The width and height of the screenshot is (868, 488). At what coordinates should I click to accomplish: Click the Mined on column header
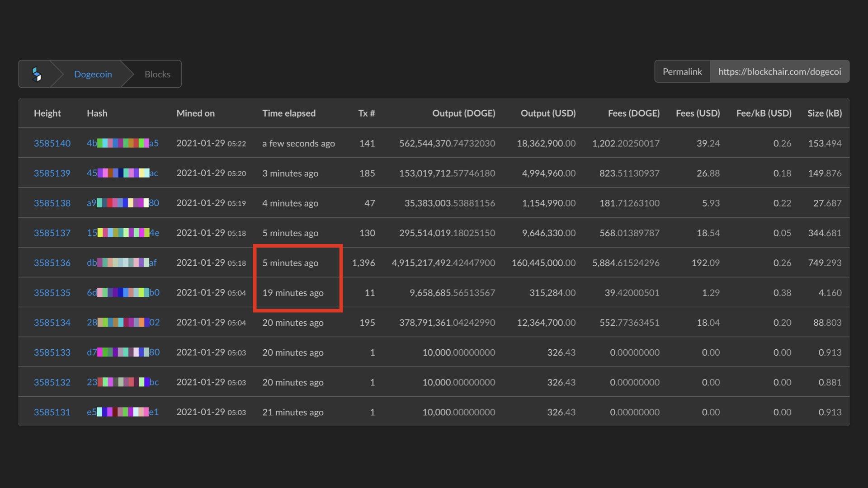click(195, 113)
